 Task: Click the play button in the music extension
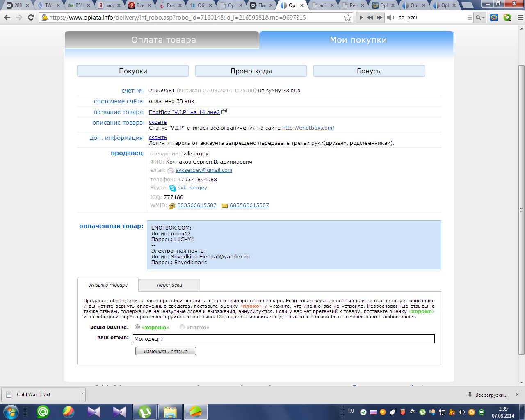(361, 18)
